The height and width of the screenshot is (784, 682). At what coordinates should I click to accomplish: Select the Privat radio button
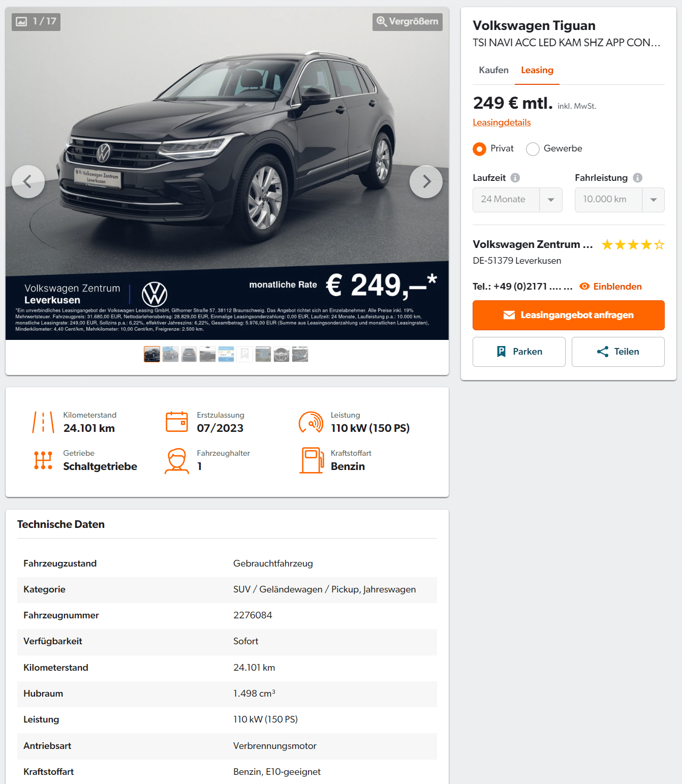pyautogui.click(x=479, y=149)
